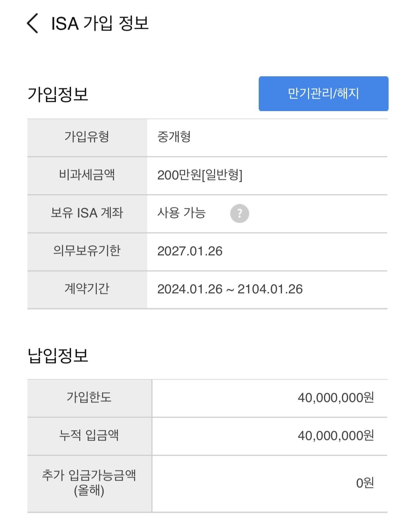Go back using the back arrow icon

pos(32,24)
